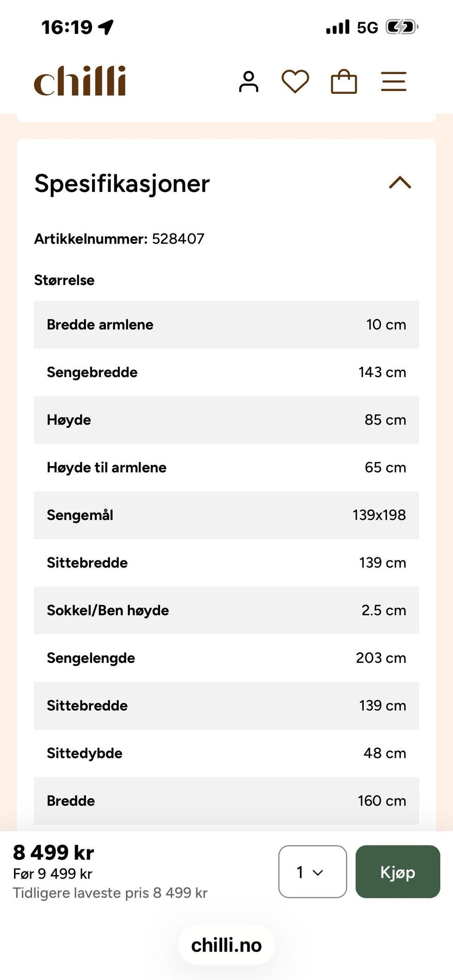Click the Kjøp button
Screen dimensions: 453x980
[398, 871]
